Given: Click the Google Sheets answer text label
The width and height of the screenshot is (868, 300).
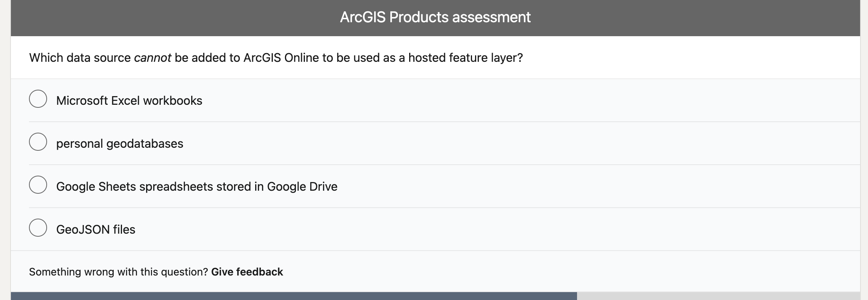Looking at the screenshot, I should click(x=196, y=186).
